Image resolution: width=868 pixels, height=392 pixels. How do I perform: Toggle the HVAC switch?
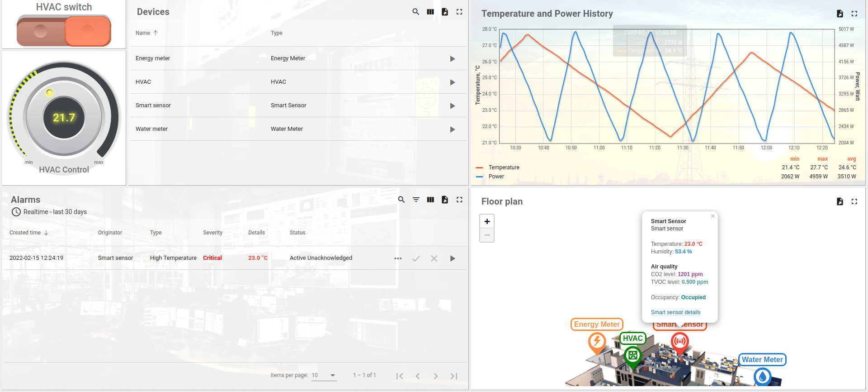click(x=64, y=31)
